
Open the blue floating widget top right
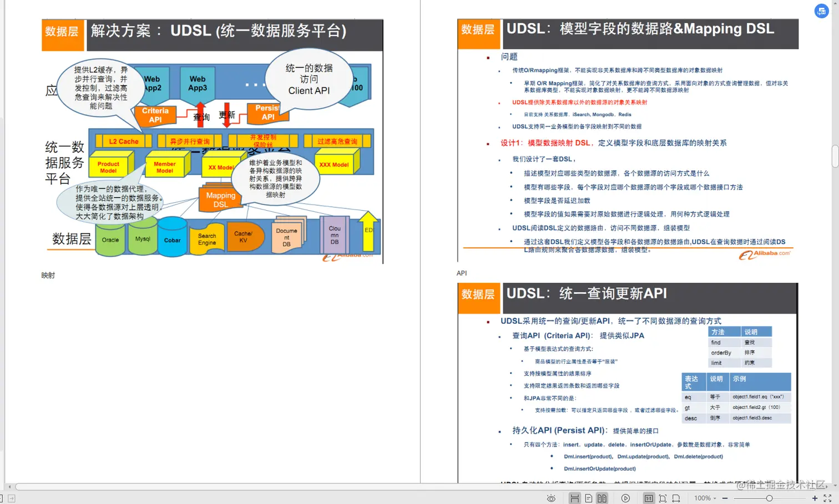(x=822, y=11)
